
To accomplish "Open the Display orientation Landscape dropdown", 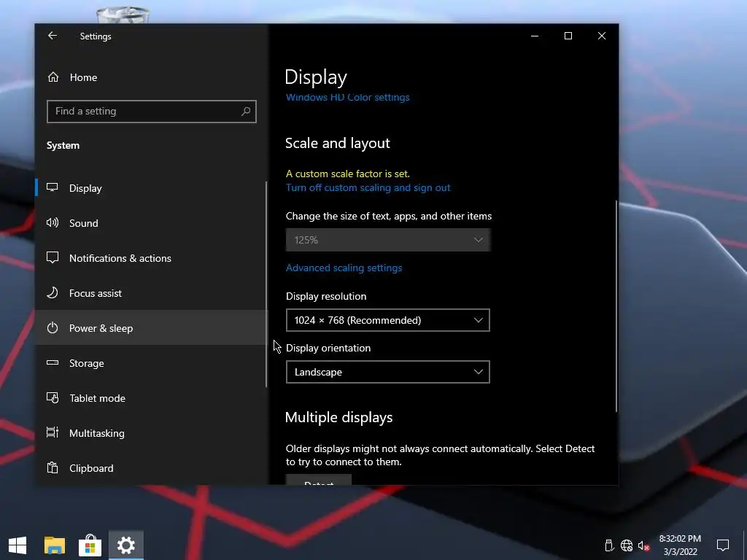I will coord(388,372).
